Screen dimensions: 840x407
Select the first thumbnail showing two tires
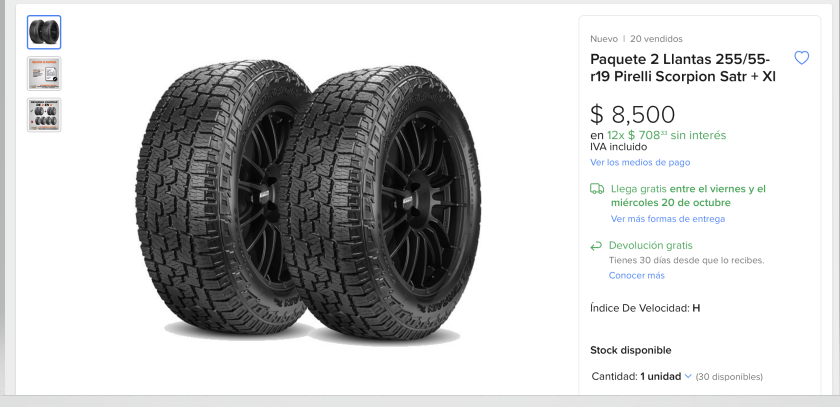(x=44, y=32)
